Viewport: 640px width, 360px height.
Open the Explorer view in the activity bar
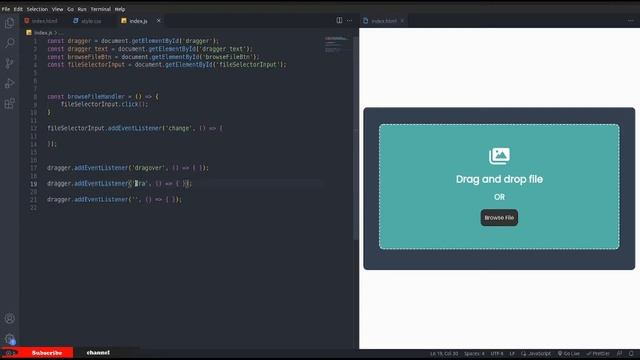9,23
